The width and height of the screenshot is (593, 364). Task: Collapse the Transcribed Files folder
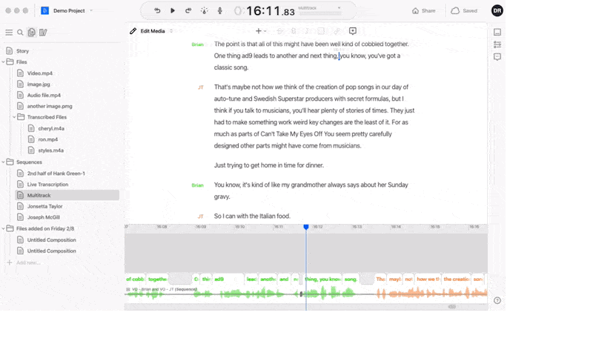(14, 117)
